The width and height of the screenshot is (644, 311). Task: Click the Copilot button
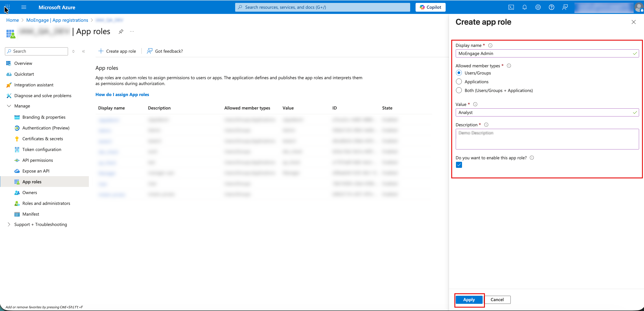coord(430,7)
